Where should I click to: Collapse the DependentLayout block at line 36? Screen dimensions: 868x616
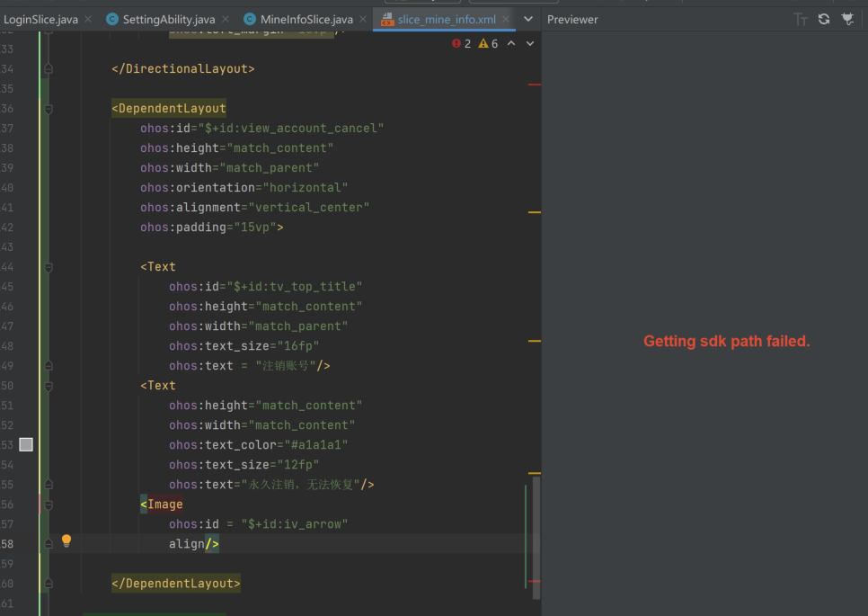click(49, 109)
